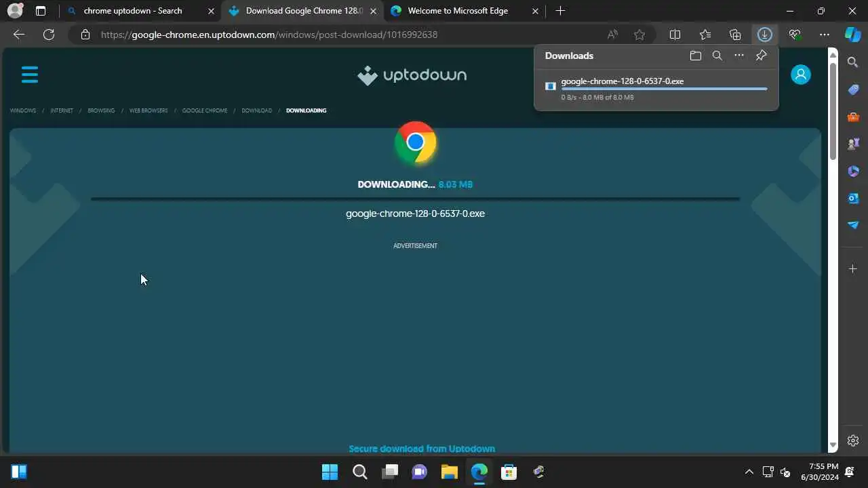Open Uptodown hamburger menu

[30, 75]
